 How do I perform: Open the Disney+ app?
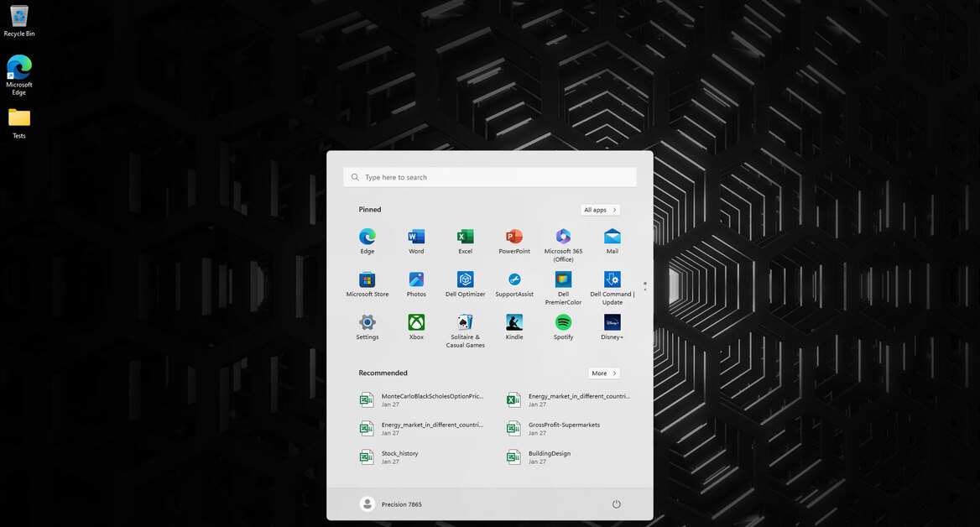point(612,327)
